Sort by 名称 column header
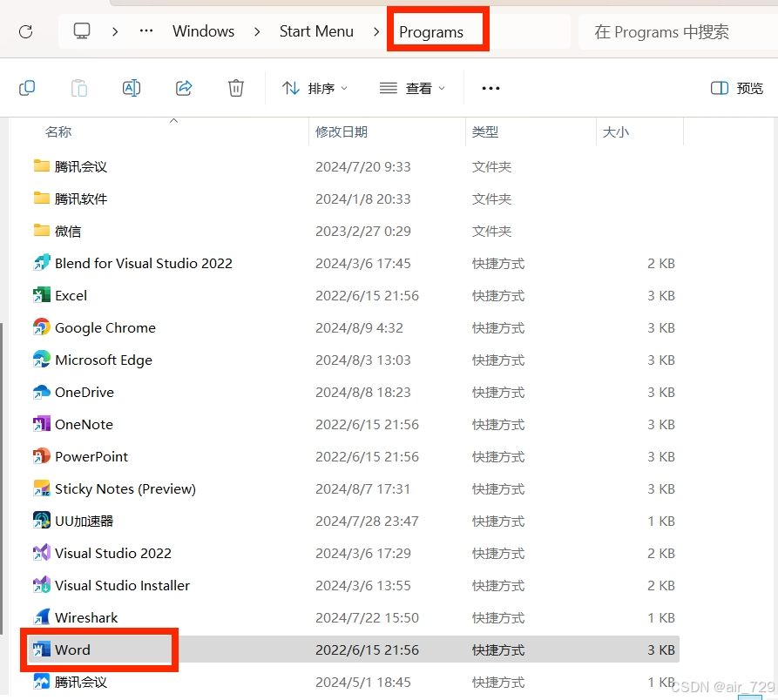This screenshot has height=700, width=778. click(x=58, y=131)
